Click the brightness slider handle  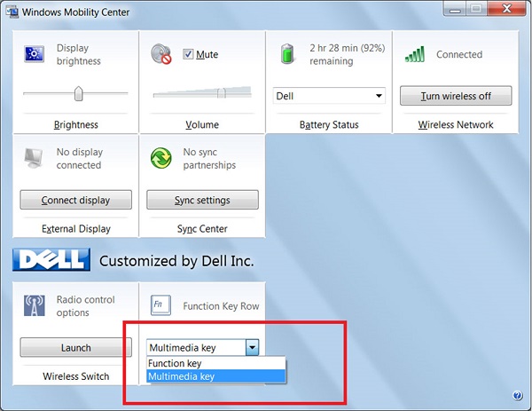(79, 93)
